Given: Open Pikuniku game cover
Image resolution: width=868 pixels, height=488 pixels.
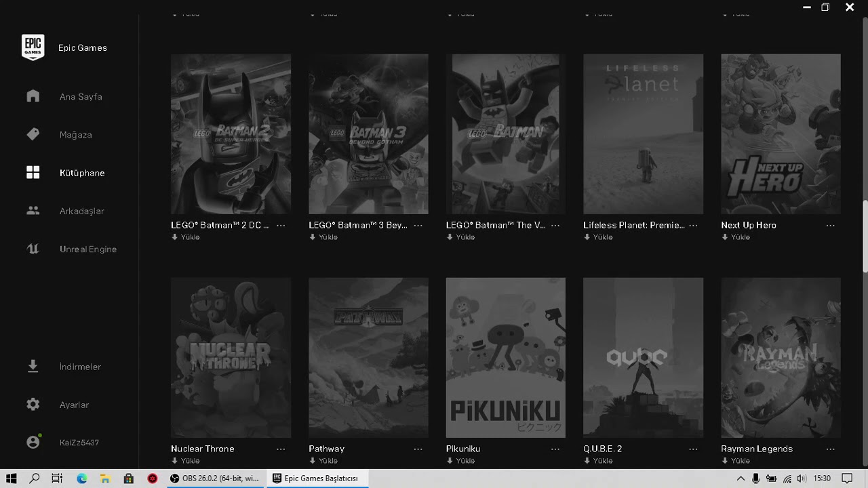Looking at the screenshot, I should click(506, 358).
